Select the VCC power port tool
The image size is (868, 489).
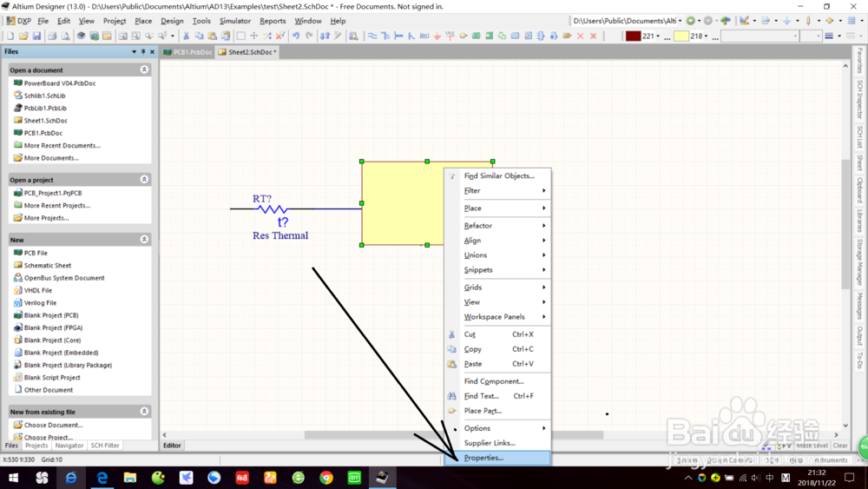pos(450,36)
